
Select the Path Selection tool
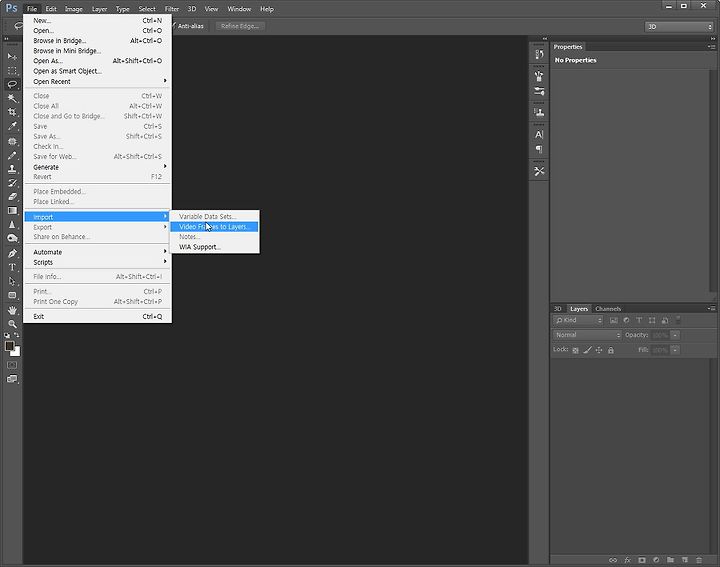(12, 281)
